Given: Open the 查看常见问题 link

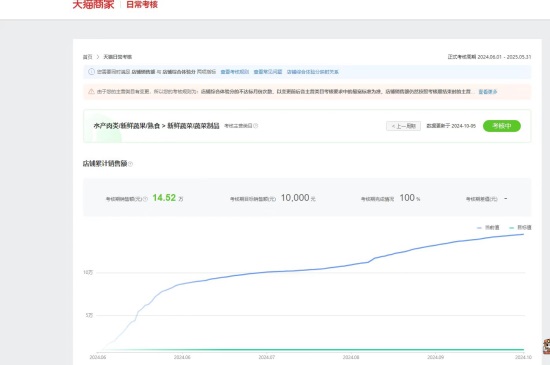Looking at the screenshot, I should pos(268,72).
